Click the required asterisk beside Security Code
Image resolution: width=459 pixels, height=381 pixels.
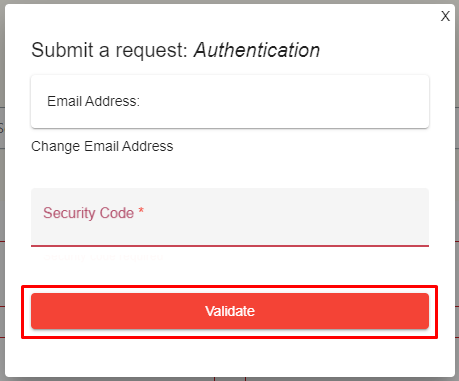pos(141,211)
